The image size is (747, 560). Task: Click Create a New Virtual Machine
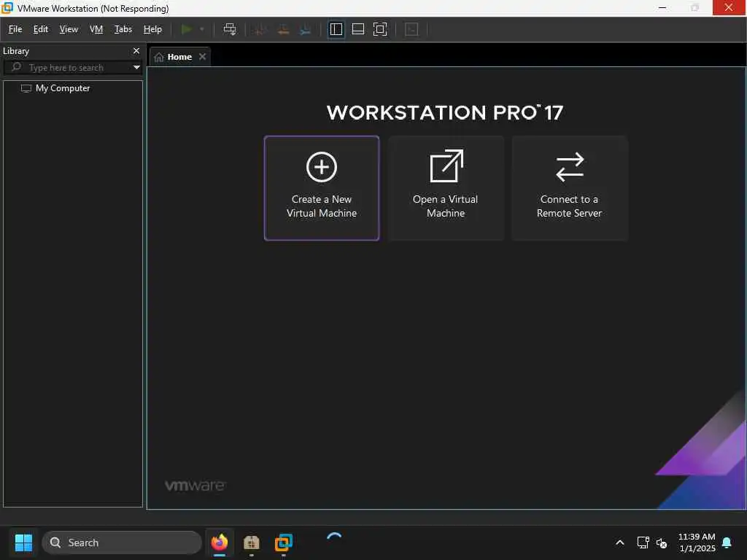point(322,188)
